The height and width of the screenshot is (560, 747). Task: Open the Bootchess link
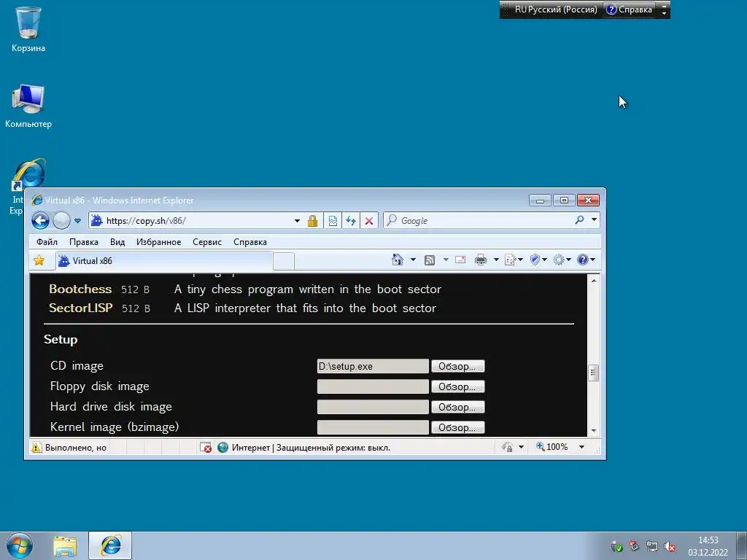click(80, 289)
